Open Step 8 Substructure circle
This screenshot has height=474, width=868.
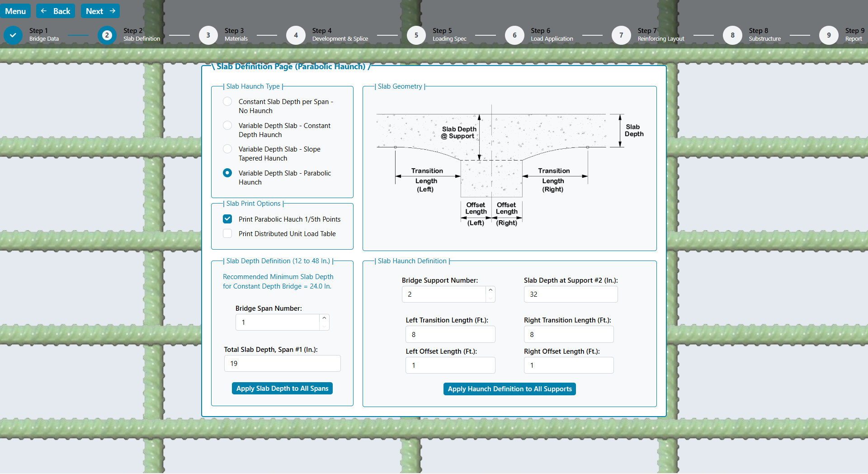(x=732, y=35)
